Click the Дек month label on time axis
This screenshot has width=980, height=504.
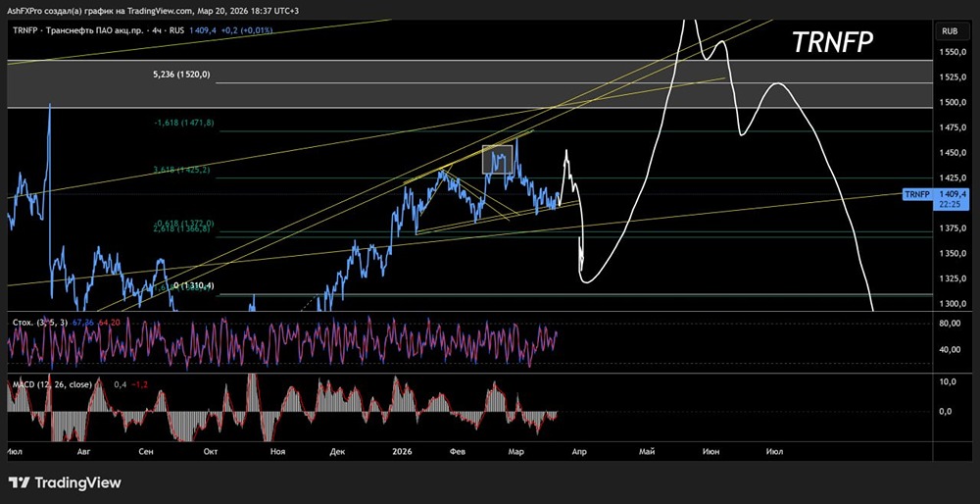(x=337, y=450)
